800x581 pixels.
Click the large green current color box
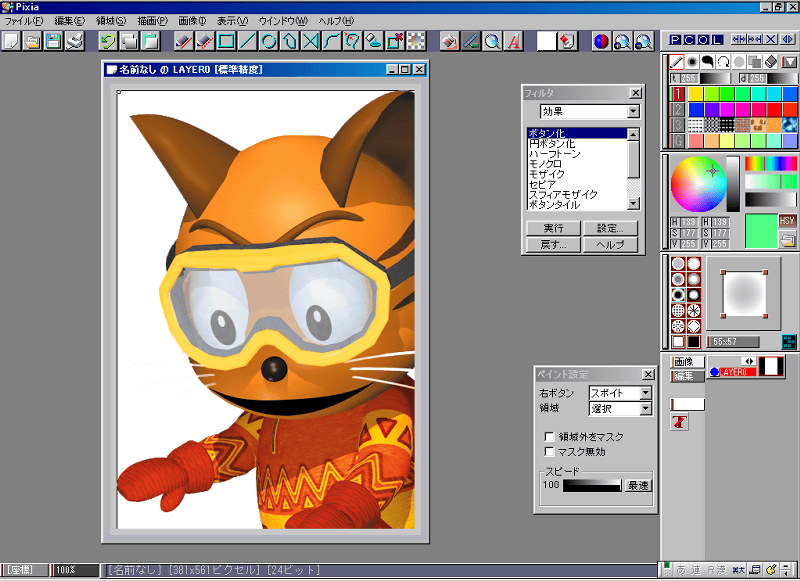coord(761,231)
